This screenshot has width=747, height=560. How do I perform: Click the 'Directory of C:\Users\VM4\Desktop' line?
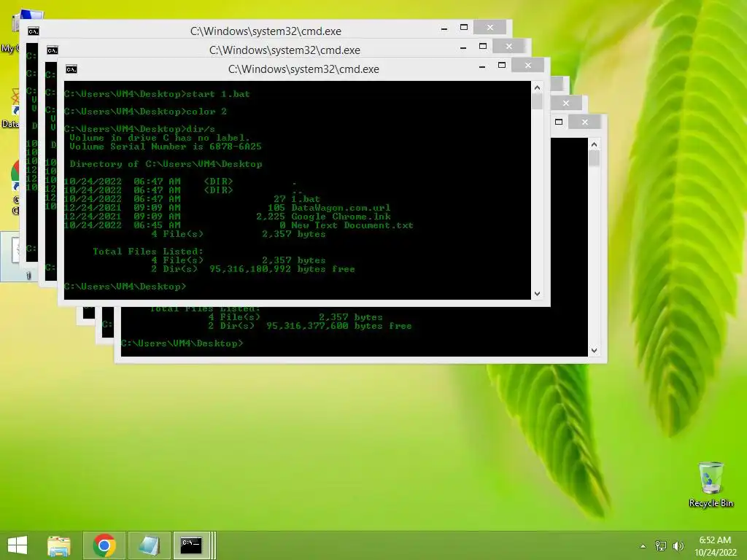pos(166,164)
